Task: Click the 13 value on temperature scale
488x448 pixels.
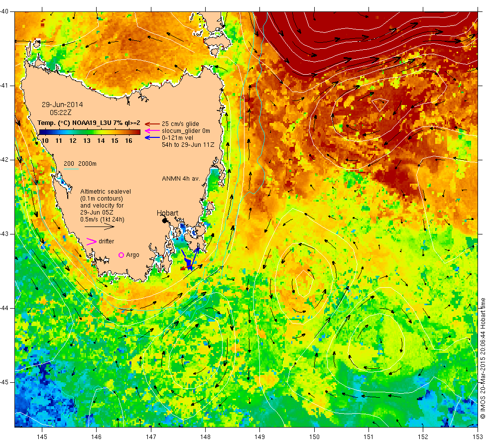Action: point(87,140)
